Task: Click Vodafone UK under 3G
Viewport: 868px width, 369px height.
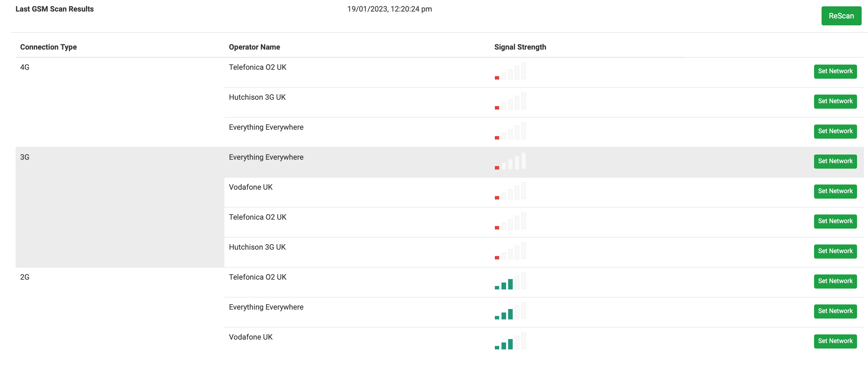Action: coord(251,187)
